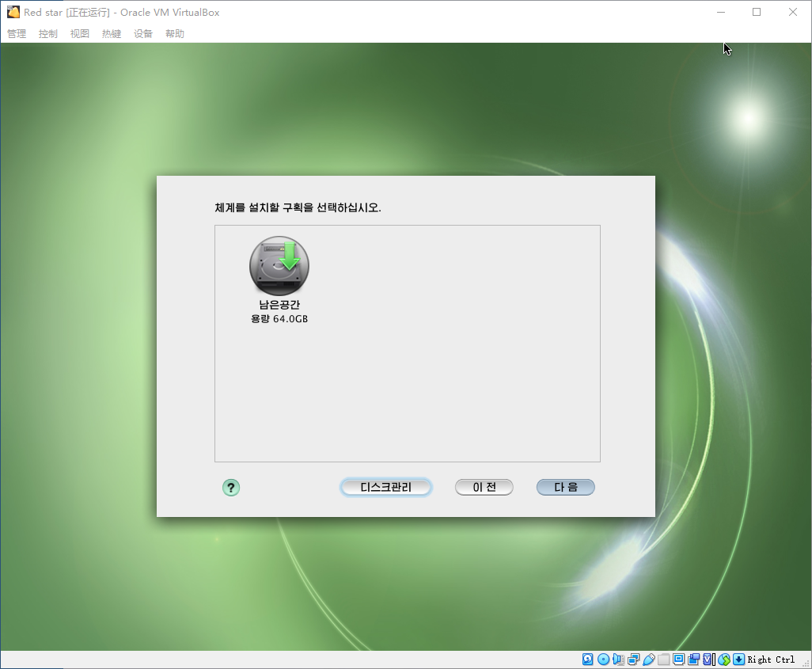Screen dimensions: 812x669
Task: Click the VirtualBox app icon in title bar
Action: [13, 12]
